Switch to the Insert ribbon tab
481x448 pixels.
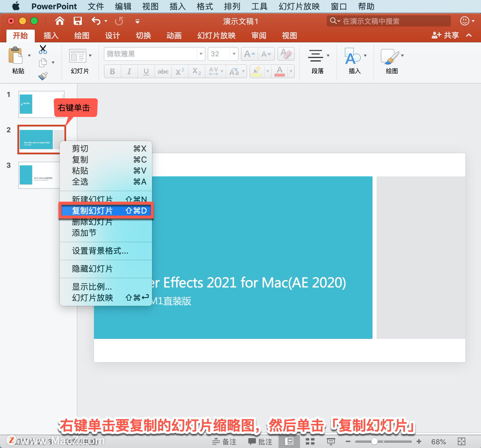tap(51, 36)
